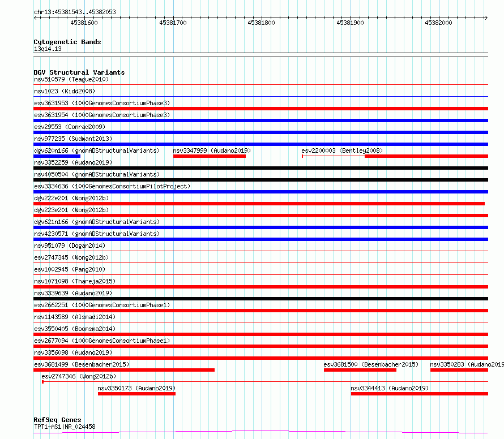Open esv2677094 (1000GenomesConsortiumPhase1) variant
Screen dimensions: 504x439
pyautogui.click(x=102, y=341)
